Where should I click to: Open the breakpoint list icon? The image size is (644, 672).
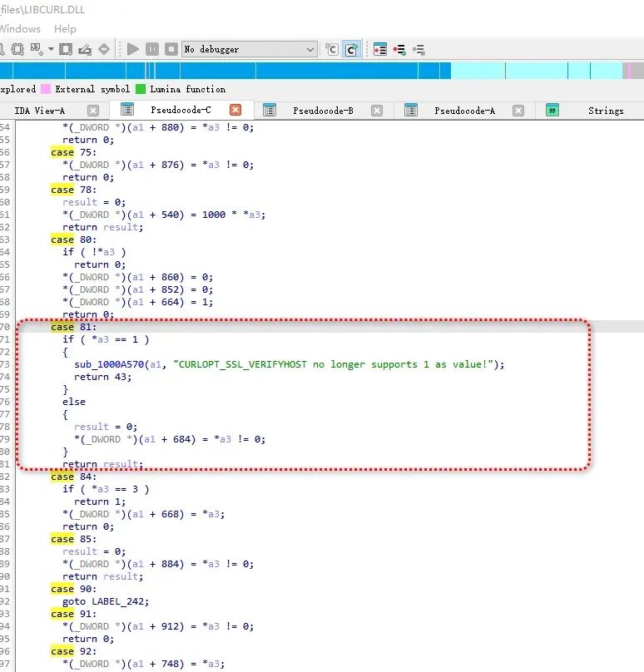pos(380,49)
